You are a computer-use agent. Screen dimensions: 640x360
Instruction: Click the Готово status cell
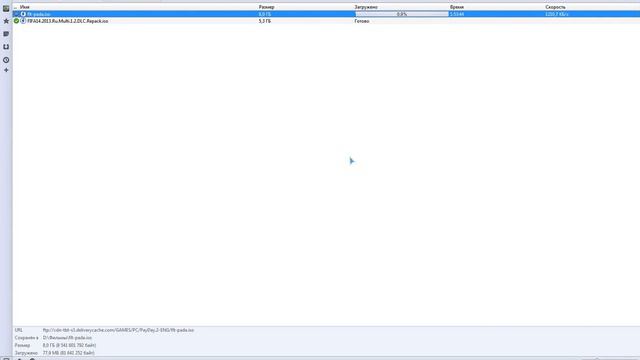point(362,21)
